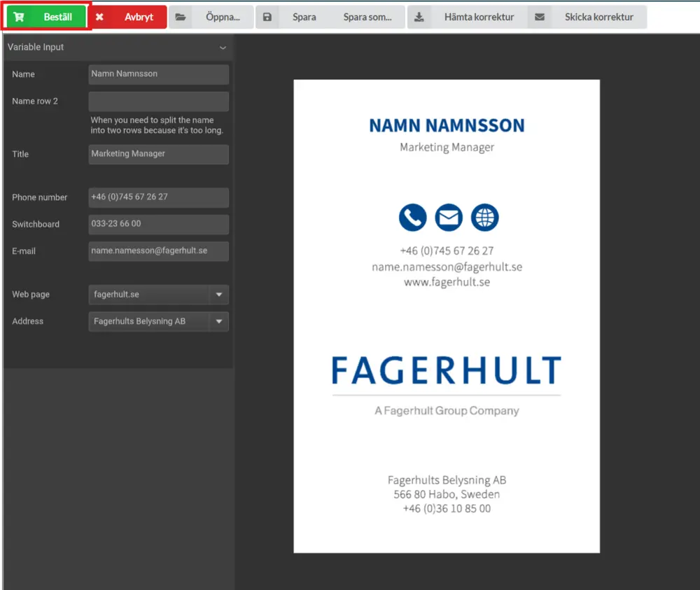Edit the Title field with Marketing Manager
Screen dimensions: 700x590
(158, 154)
